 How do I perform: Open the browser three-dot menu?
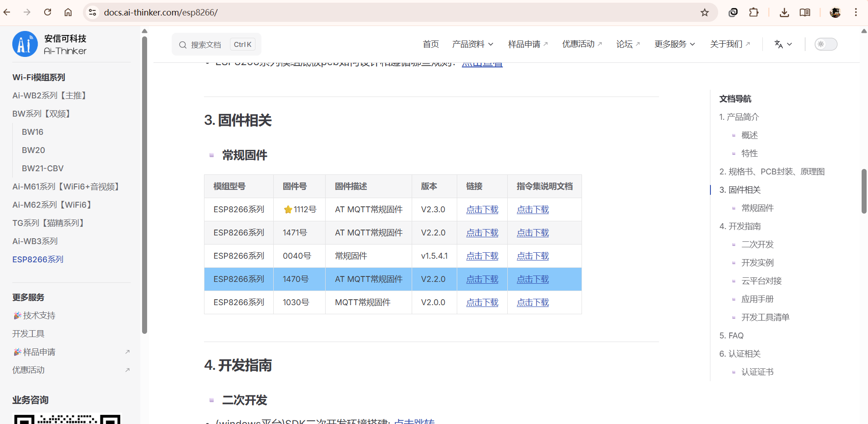point(856,12)
